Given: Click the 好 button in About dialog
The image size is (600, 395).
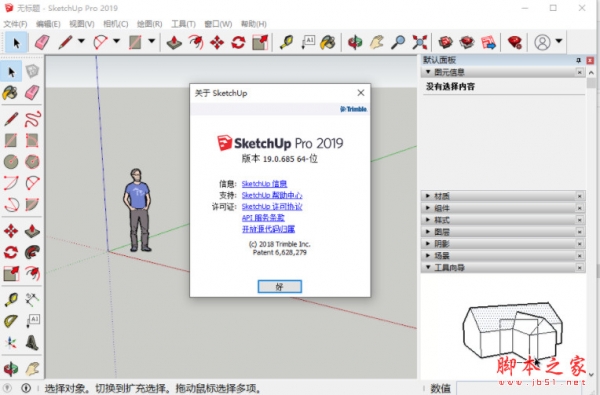Looking at the screenshot, I should tap(280, 286).
